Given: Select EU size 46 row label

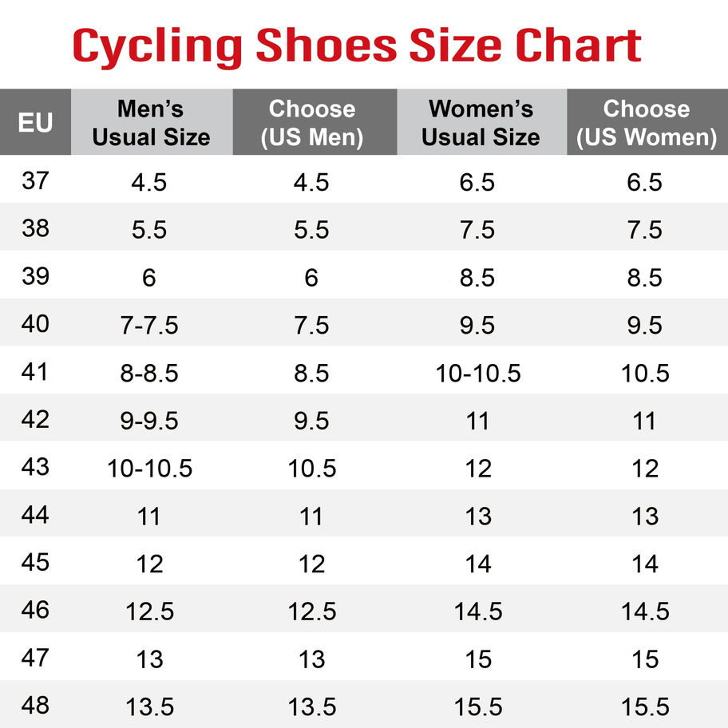Looking at the screenshot, I should (35, 611).
